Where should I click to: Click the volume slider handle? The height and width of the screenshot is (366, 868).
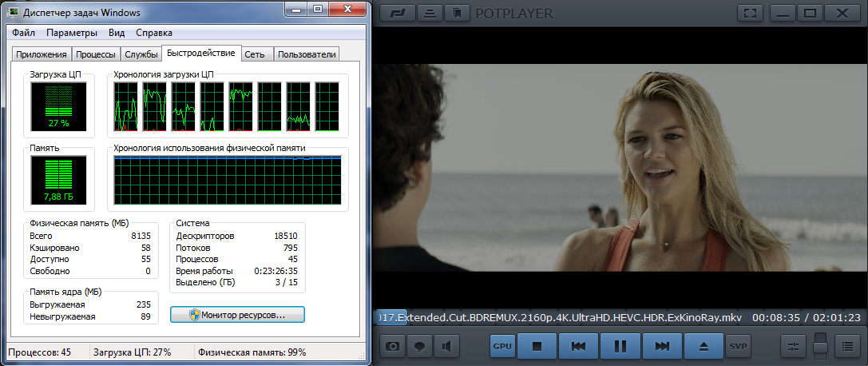(820, 346)
